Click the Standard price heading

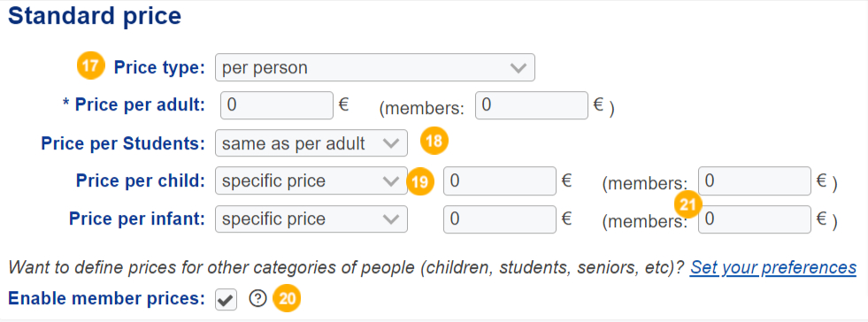coord(95,16)
